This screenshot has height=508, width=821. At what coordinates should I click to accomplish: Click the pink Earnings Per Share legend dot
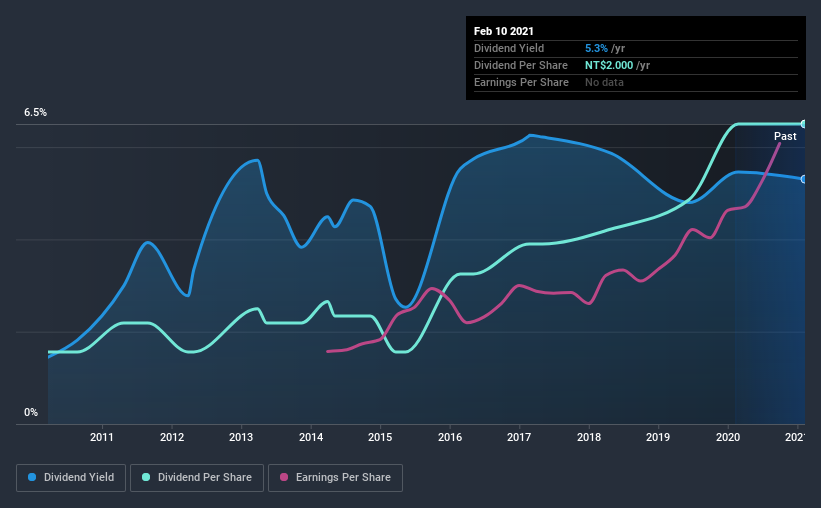[284, 477]
